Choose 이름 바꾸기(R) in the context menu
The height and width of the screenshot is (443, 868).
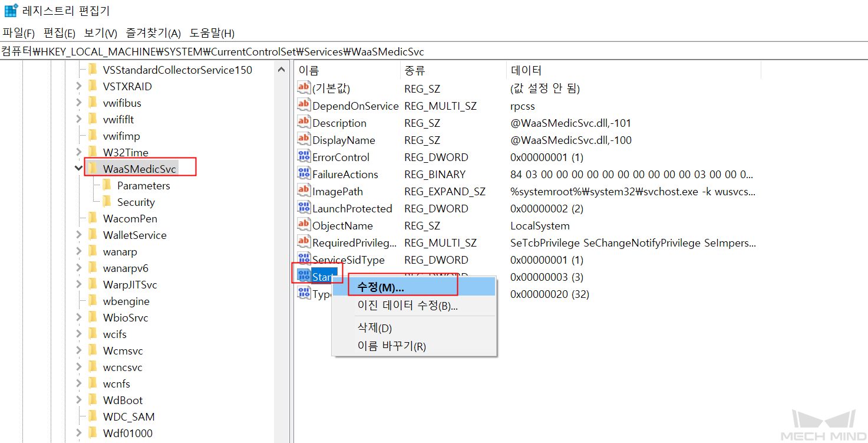click(x=414, y=346)
